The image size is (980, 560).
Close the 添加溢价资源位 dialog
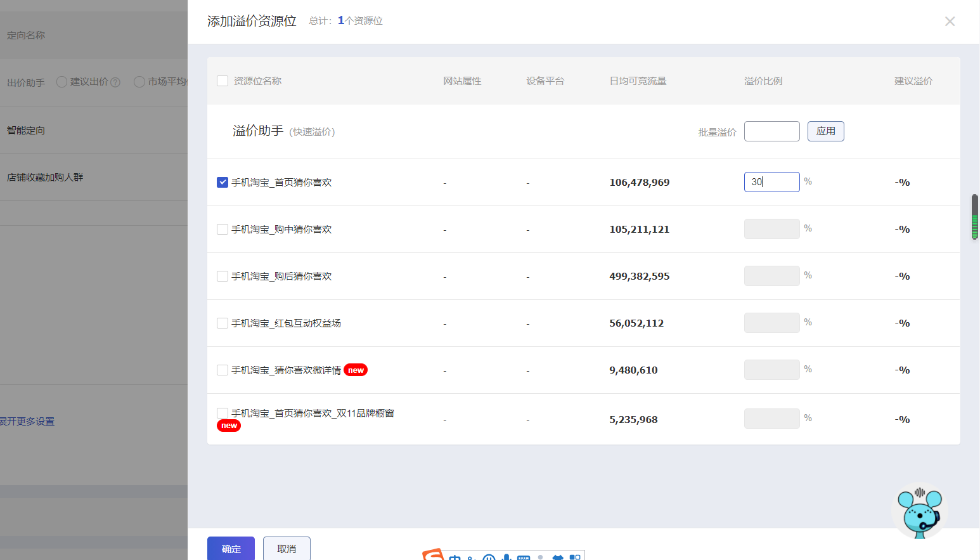point(950,22)
